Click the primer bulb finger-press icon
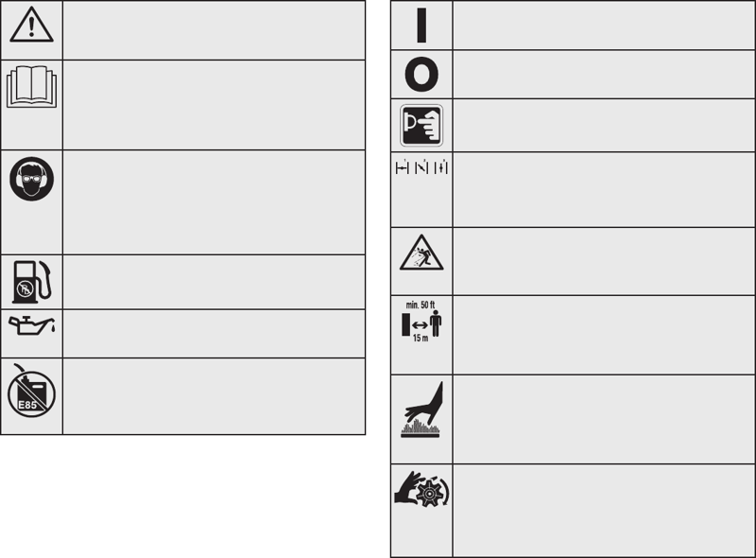Screen dimensions: 756x558 pyautogui.click(x=421, y=126)
